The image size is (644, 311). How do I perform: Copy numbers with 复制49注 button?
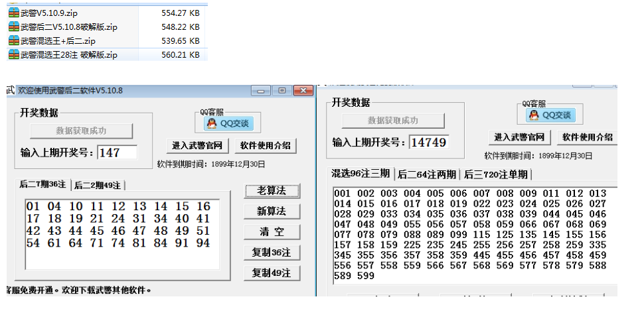[272, 273]
